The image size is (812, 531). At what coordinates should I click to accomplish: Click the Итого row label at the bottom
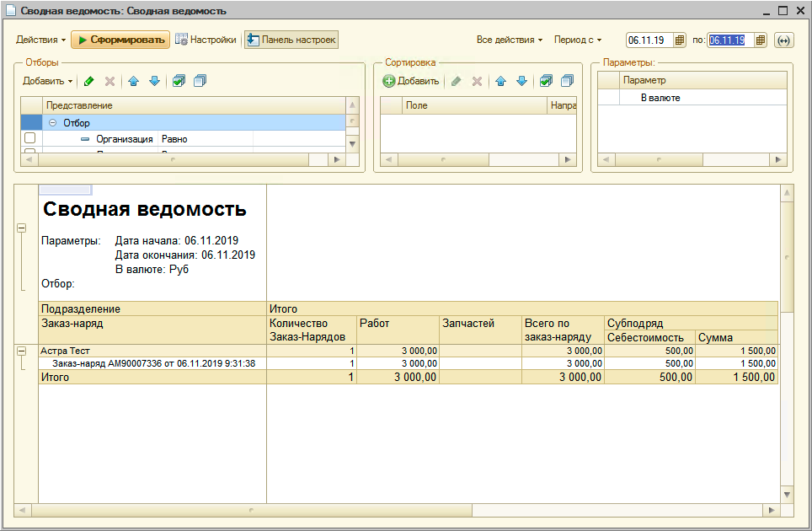[x=55, y=377]
